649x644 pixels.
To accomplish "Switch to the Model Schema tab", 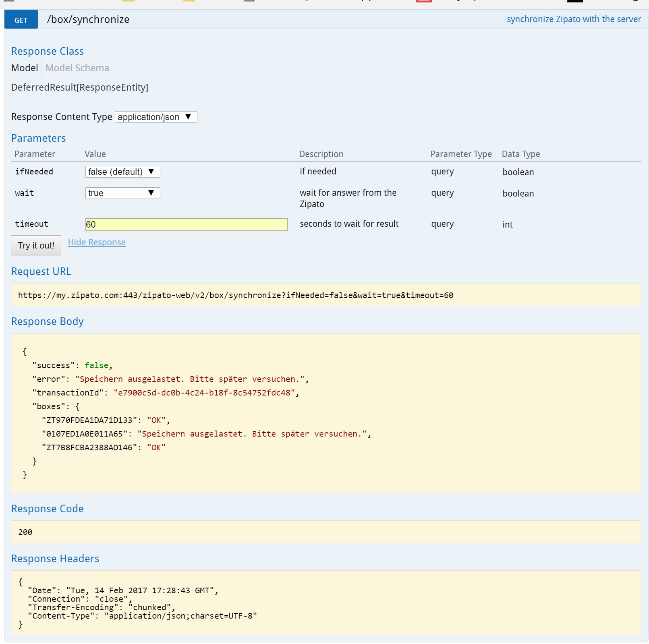I will (77, 68).
